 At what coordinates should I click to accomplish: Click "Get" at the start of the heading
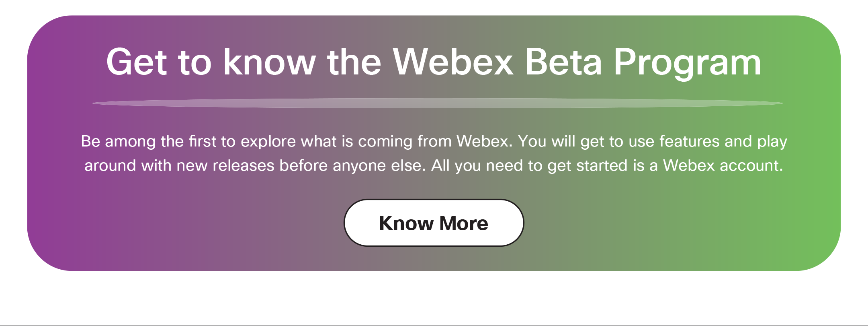pos(137,62)
